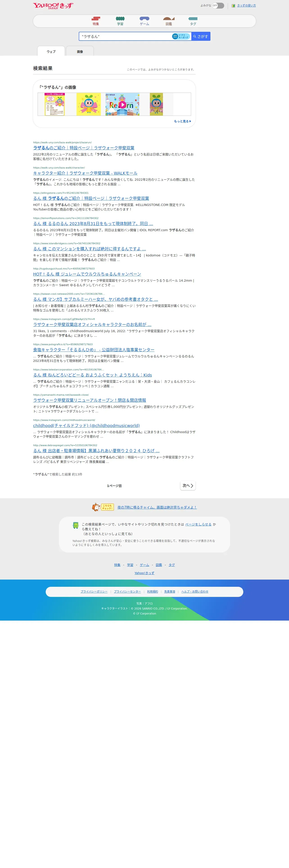
Task: Open このマンションを購入すれば result link
Action: click(90, 249)
